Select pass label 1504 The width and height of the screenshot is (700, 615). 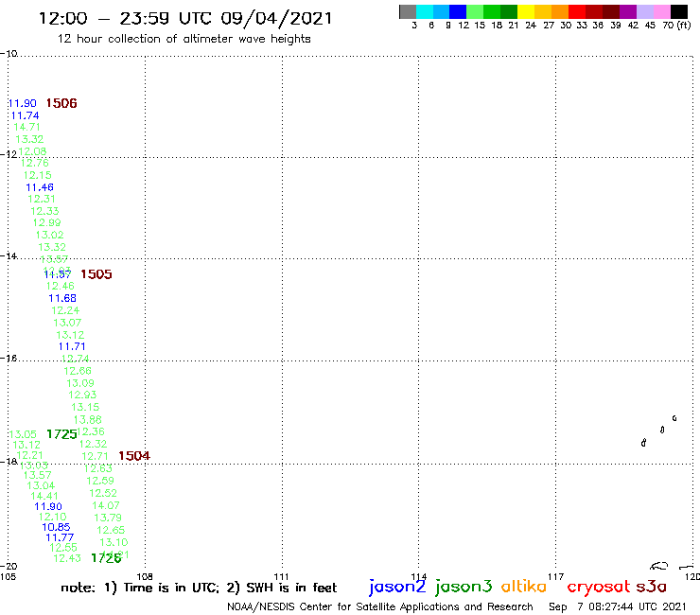tap(134, 456)
